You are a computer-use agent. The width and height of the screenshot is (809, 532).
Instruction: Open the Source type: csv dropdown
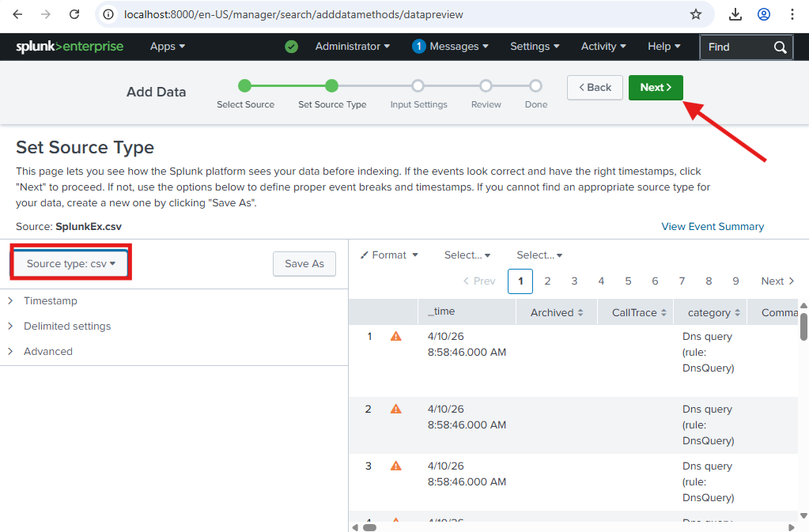pos(70,264)
